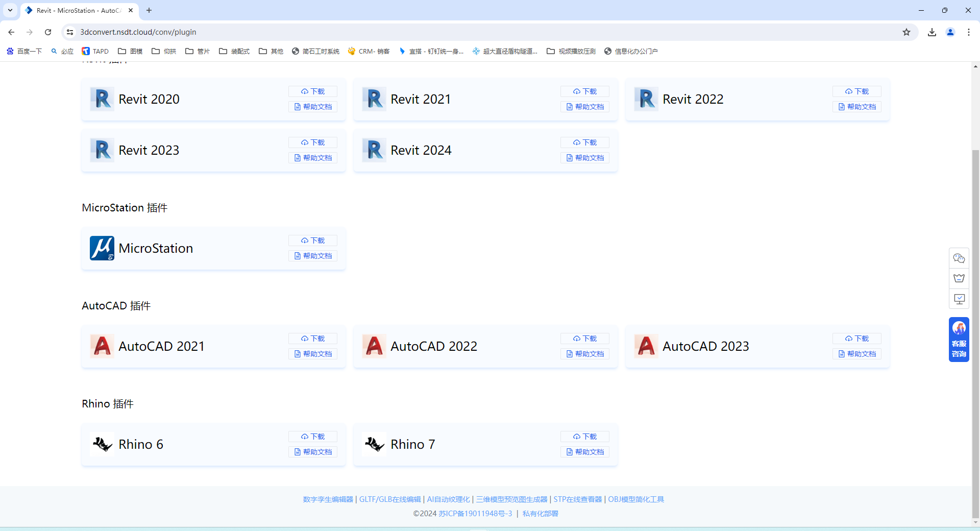The image size is (980, 531).
Task: Open a new browser tab
Action: (x=149, y=10)
